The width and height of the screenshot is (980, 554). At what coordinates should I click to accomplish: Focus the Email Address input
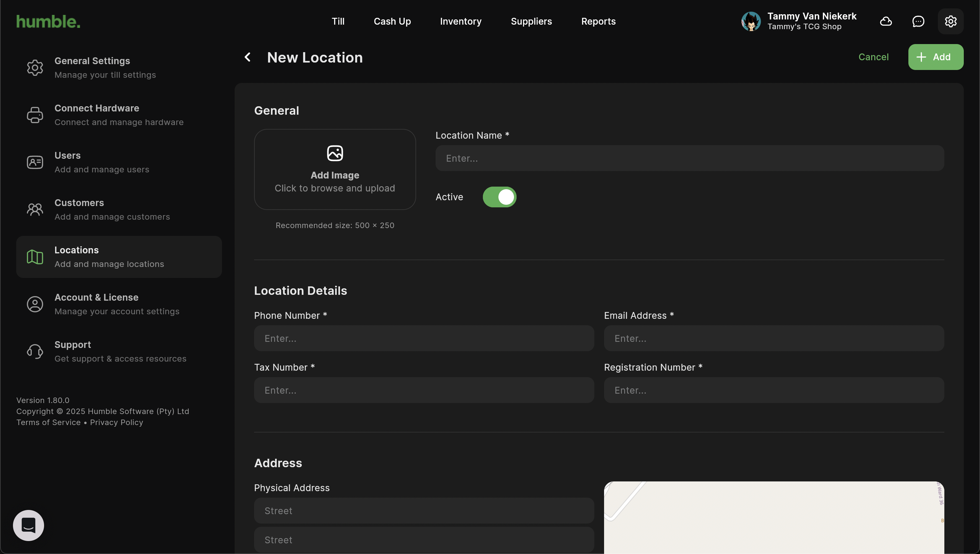coord(774,338)
